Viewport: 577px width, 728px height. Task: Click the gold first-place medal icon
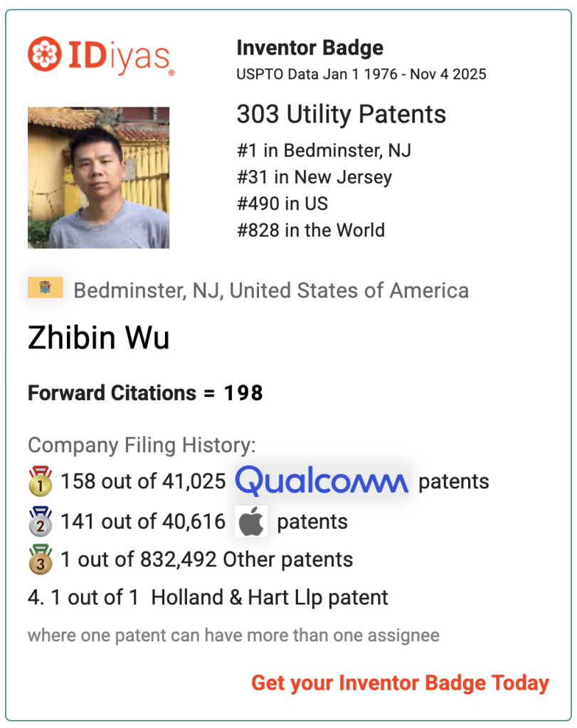click(x=40, y=481)
